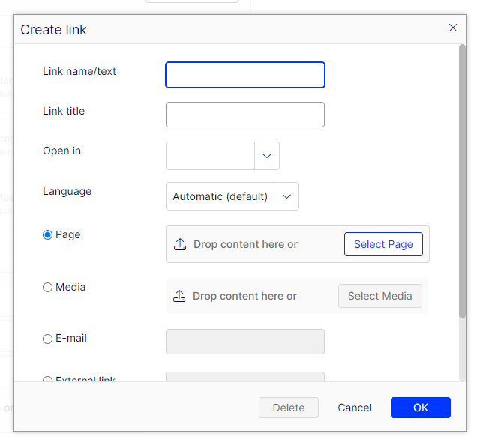Open the Language dropdown chevron
This screenshot has width=483, height=448.
[286, 196]
